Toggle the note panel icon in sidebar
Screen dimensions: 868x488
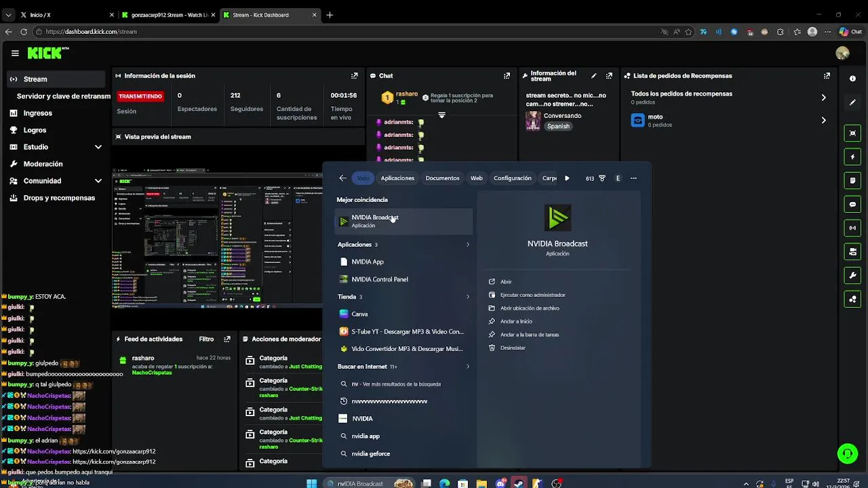coord(852,180)
